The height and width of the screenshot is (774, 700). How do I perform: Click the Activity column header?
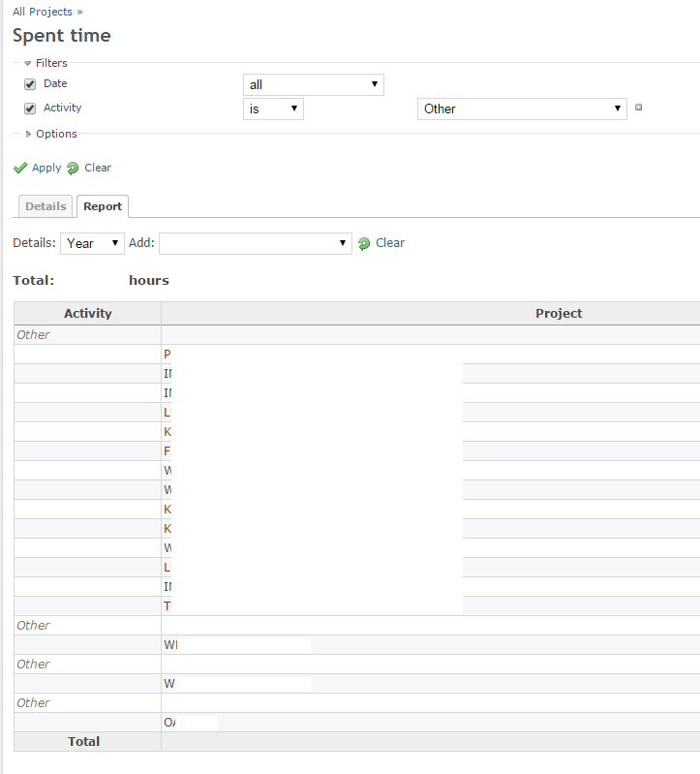[x=87, y=313]
